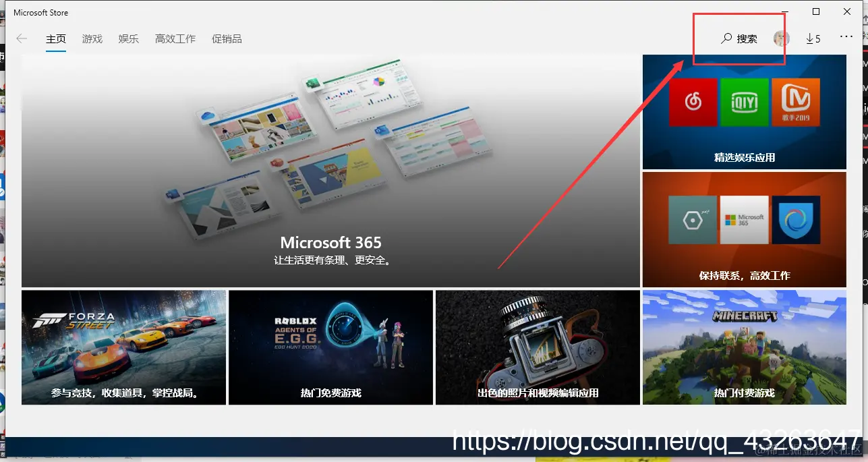Open the 搜索 search box

click(739, 38)
